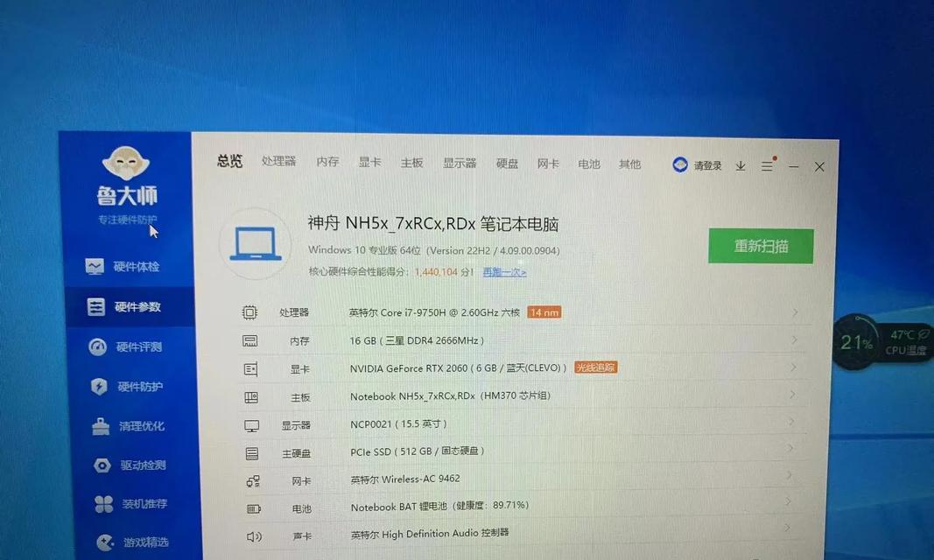The width and height of the screenshot is (934, 560).
Task: Expand the 主硬盘 row chevron
Action: coord(790,449)
